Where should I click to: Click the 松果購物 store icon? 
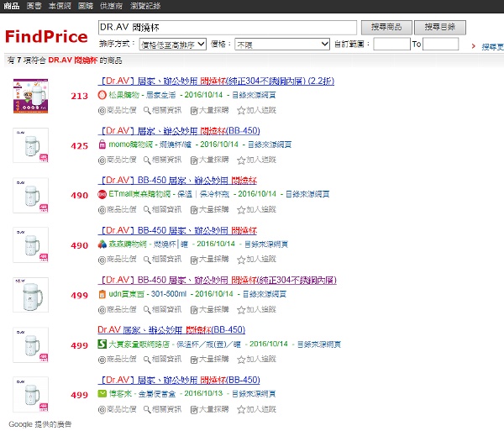point(102,95)
